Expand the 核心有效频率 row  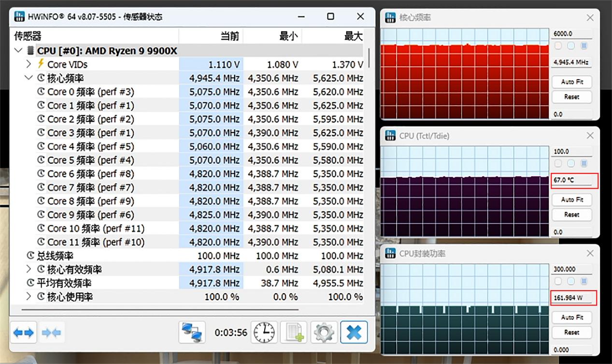(28, 269)
